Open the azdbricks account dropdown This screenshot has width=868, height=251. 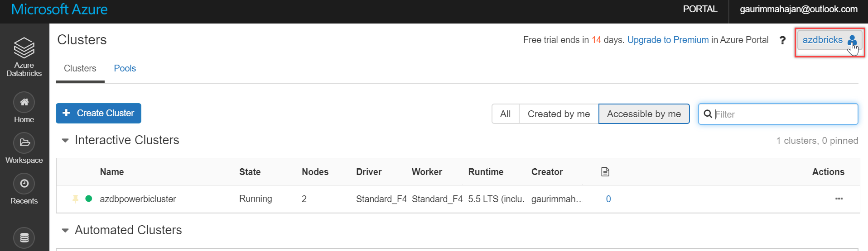(829, 40)
